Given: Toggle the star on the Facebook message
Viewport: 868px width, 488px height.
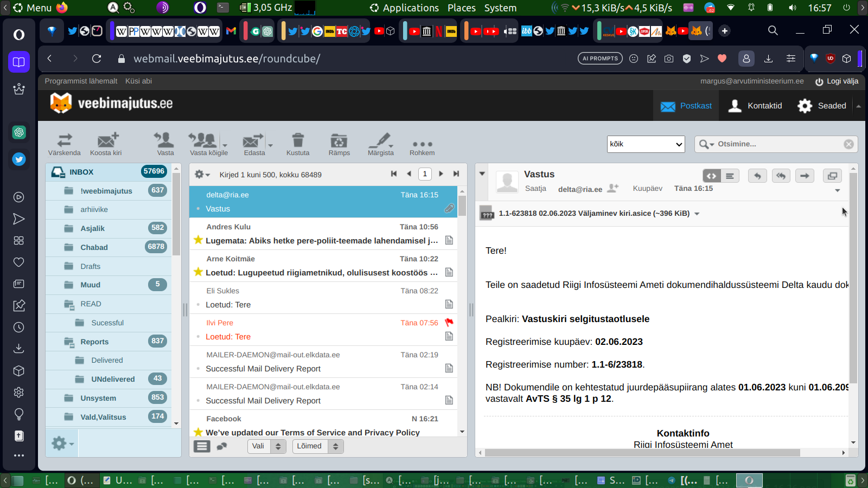Looking at the screenshot, I should 198,432.
